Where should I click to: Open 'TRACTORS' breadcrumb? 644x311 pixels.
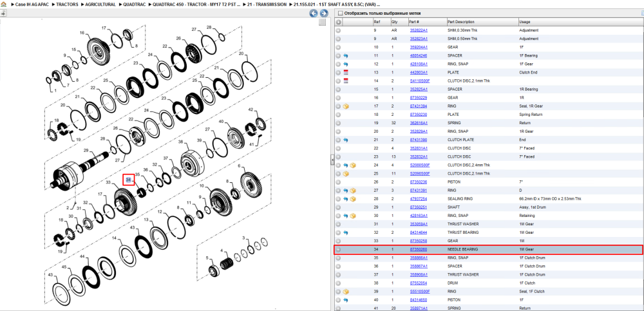coord(67,4)
